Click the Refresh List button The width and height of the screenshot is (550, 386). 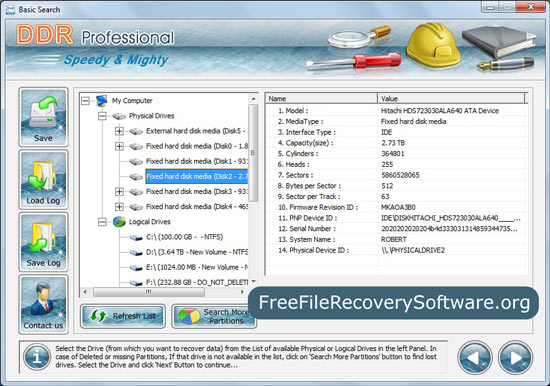[x=123, y=316]
